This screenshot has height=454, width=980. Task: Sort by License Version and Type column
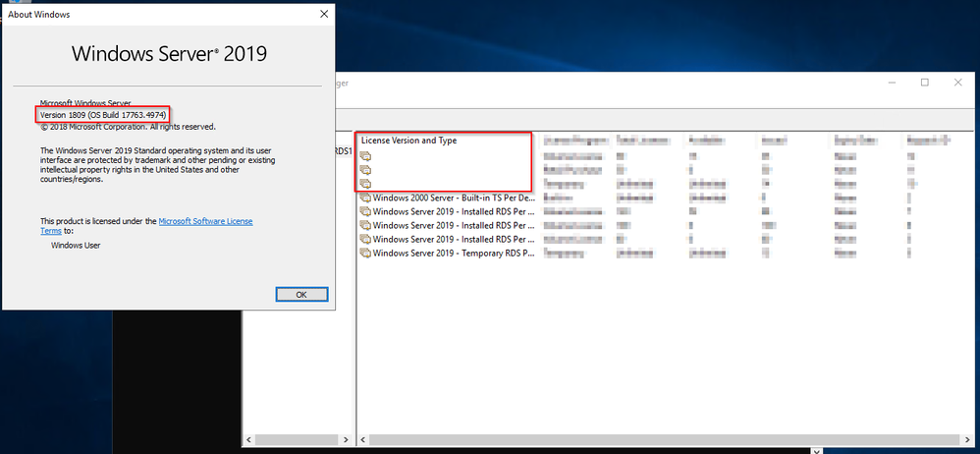coord(408,141)
